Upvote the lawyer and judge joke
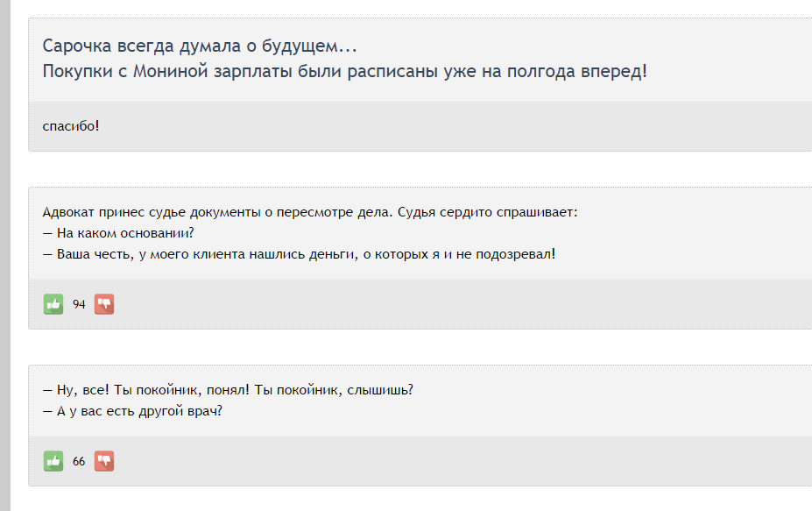 pos(53,304)
